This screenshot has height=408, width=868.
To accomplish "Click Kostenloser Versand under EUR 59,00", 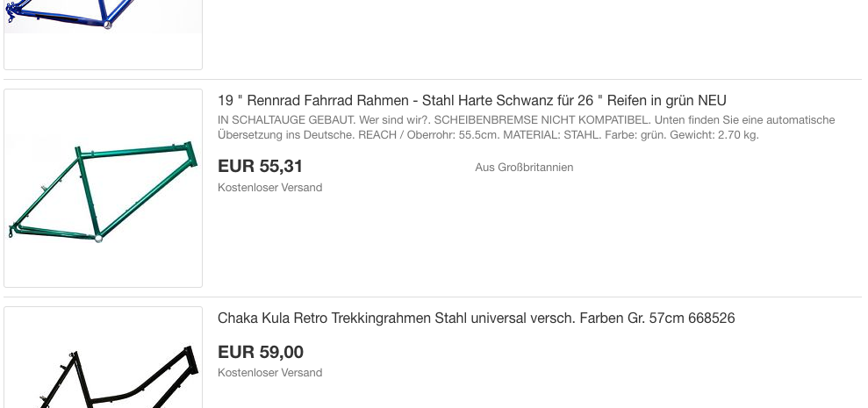I will point(269,373).
